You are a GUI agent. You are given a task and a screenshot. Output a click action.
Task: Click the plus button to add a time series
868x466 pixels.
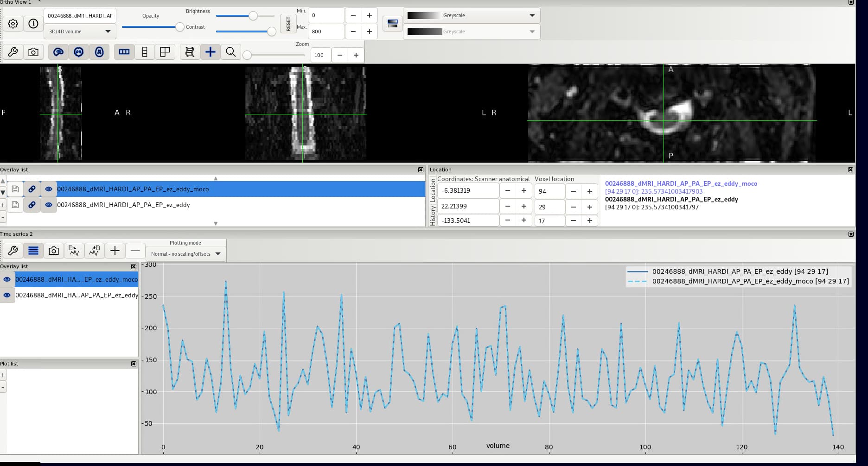click(x=115, y=251)
